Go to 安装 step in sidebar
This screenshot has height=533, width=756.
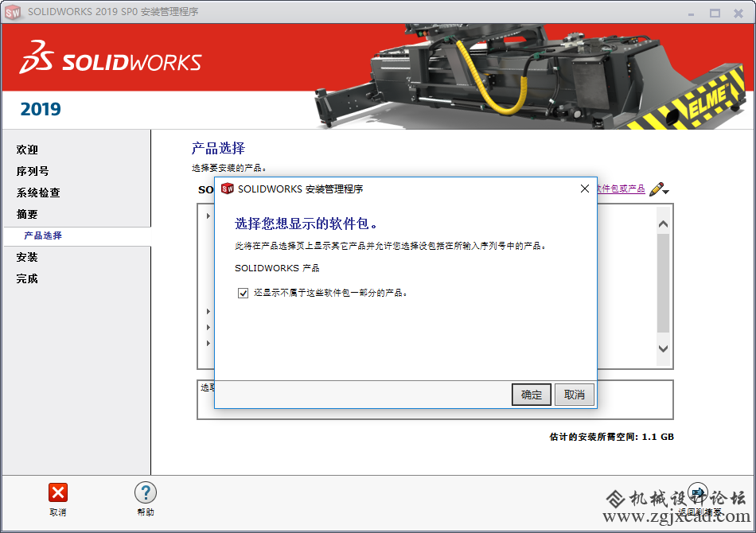click(x=27, y=257)
